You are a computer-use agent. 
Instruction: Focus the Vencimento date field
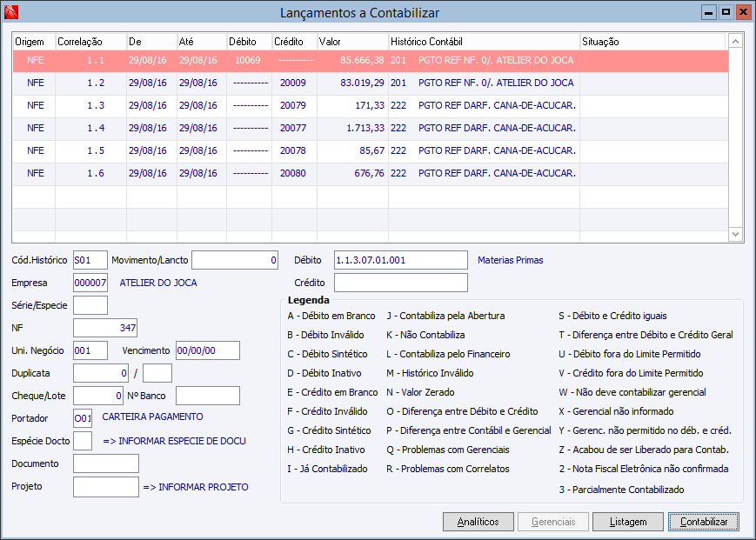point(208,350)
